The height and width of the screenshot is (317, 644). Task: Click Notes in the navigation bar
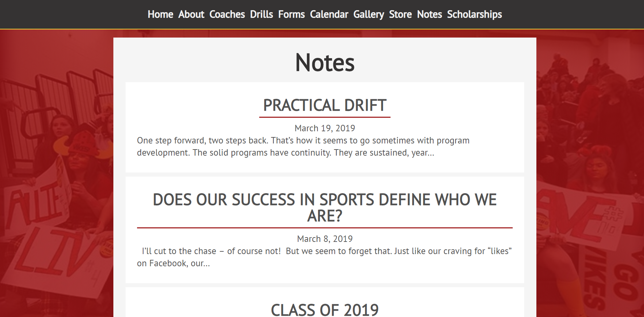429,15
